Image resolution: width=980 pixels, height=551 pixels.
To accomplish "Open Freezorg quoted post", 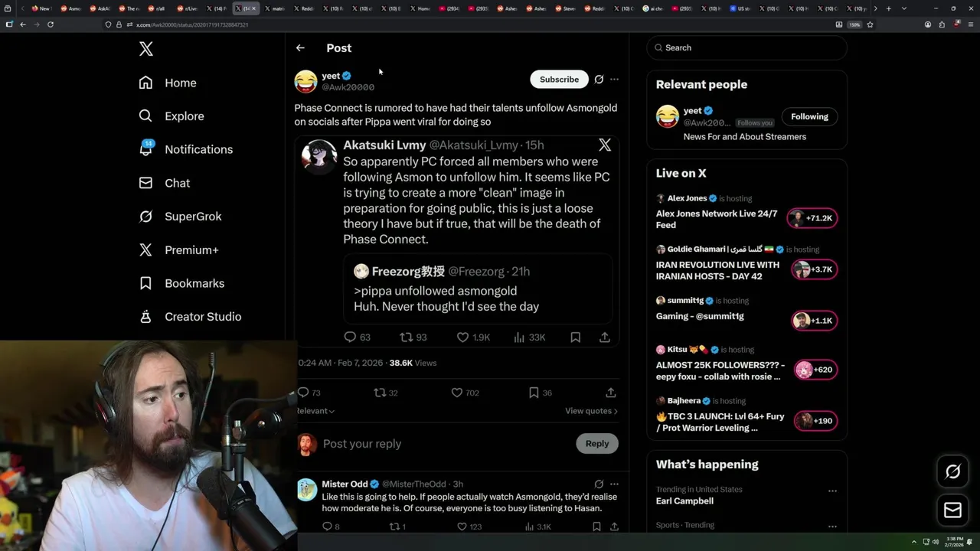I will [x=478, y=289].
